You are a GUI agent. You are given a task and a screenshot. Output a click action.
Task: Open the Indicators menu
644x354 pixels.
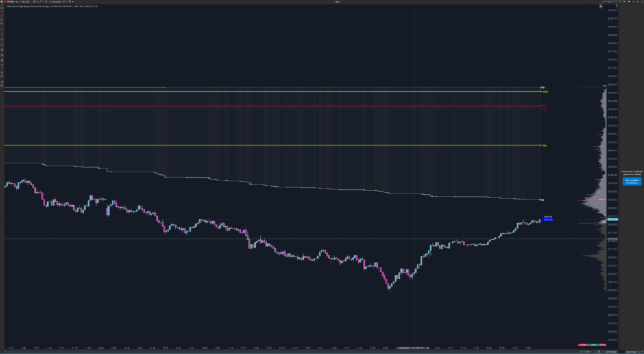tap(55, 2)
